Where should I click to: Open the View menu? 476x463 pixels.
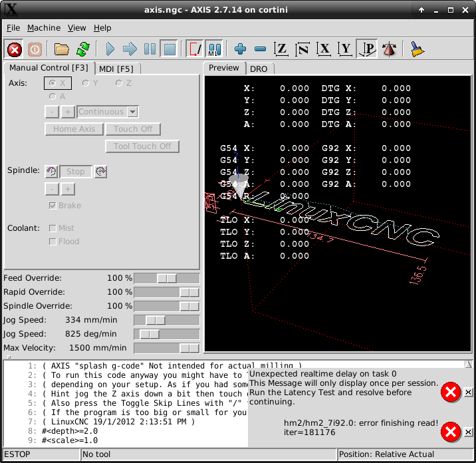pos(76,28)
